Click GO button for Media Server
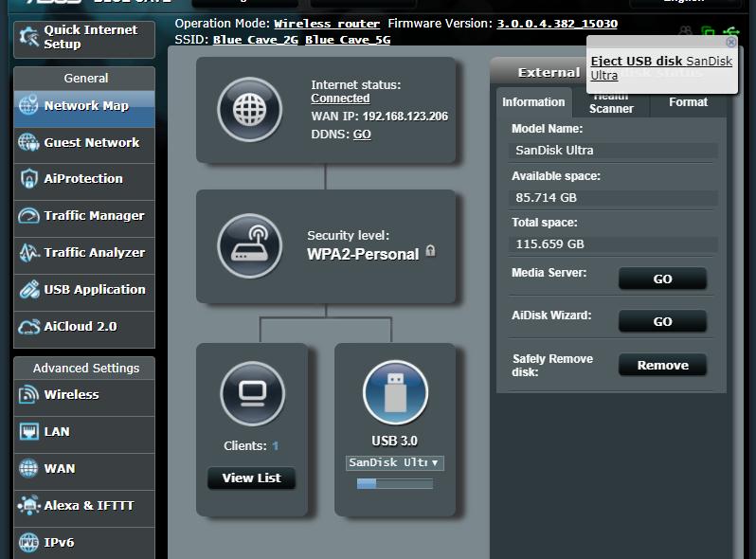This screenshot has width=756, height=559. (662, 279)
